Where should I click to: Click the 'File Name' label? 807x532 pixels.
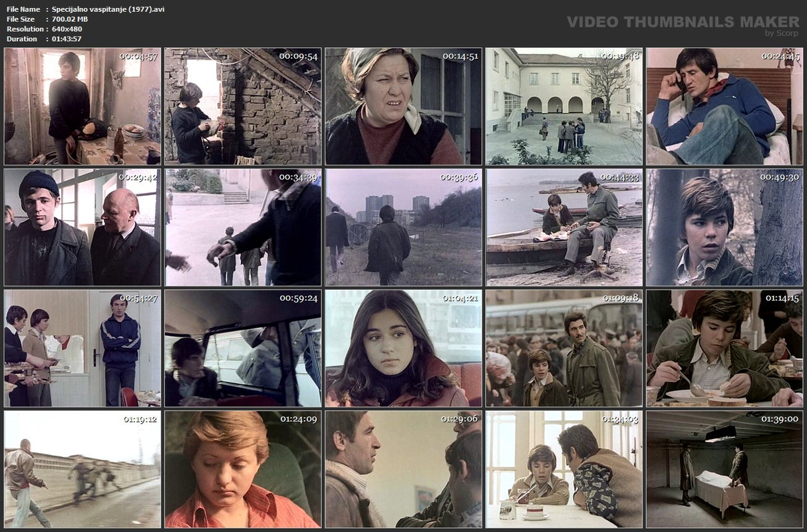[23, 9]
